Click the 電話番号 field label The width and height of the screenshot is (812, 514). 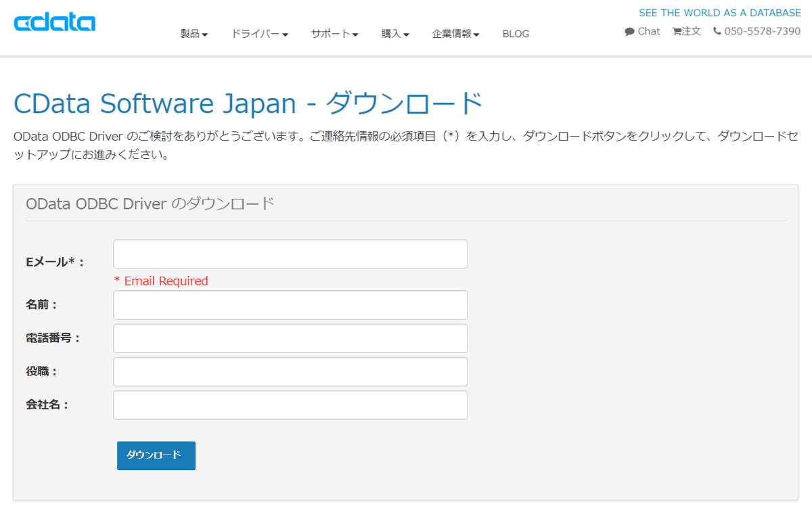tap(53, 338)
